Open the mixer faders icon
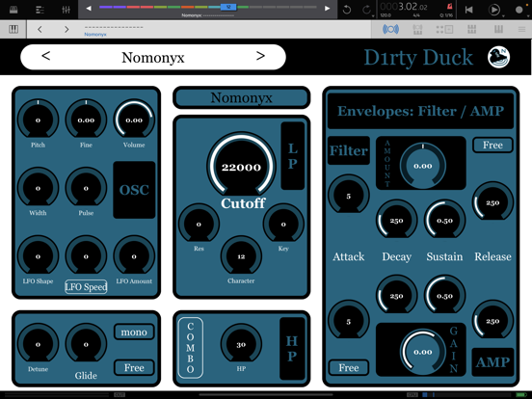Screen dimensions: 532x399 [66, 10]
